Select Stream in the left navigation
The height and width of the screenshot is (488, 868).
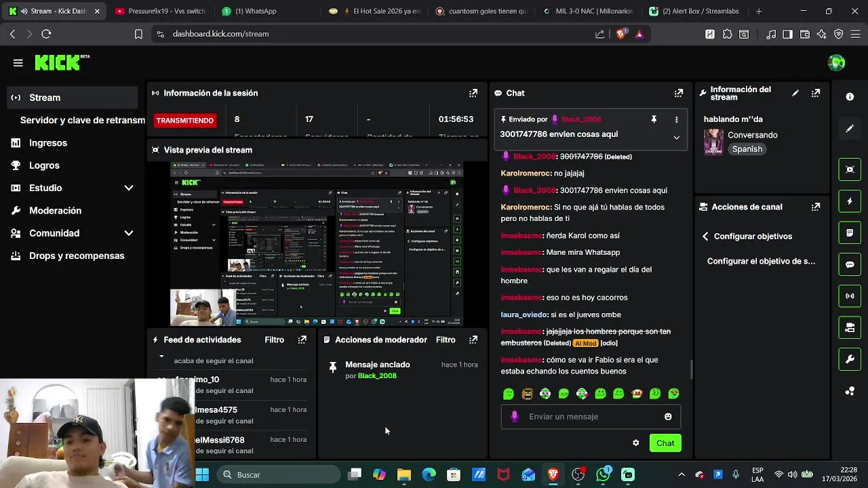[73, 98]
